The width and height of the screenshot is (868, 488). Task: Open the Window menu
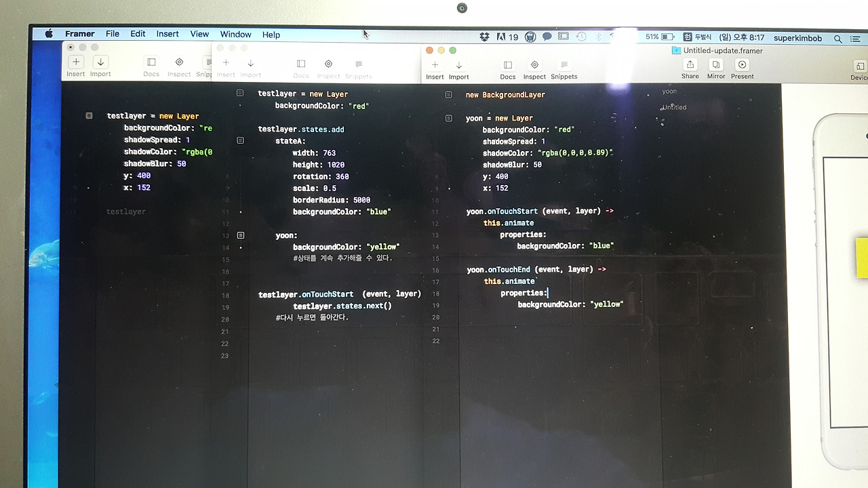(235, 35)
